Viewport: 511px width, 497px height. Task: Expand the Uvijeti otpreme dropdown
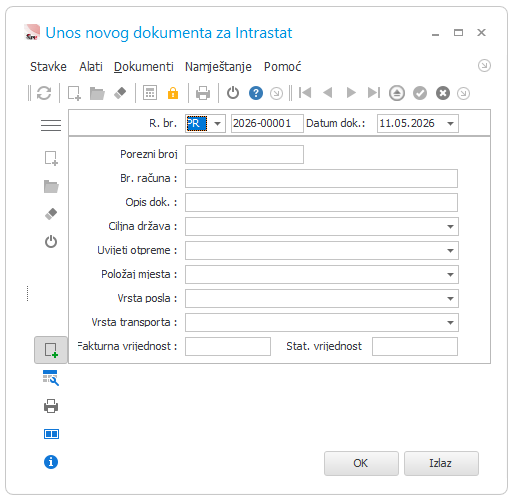pyautogui.click(x=450, y=251)
